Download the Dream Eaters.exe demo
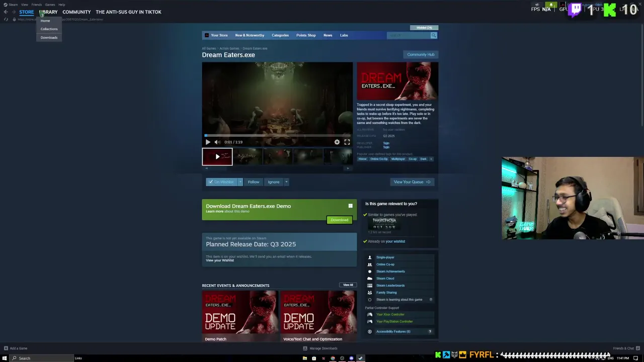 (340, 220)
